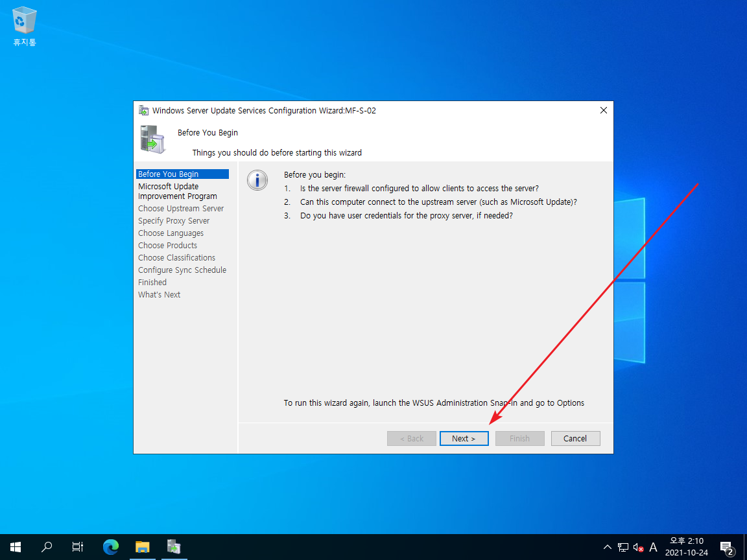747x560 pixels.
Task: Open the Recycle Bin desktop icon
Action: point(24,26)
